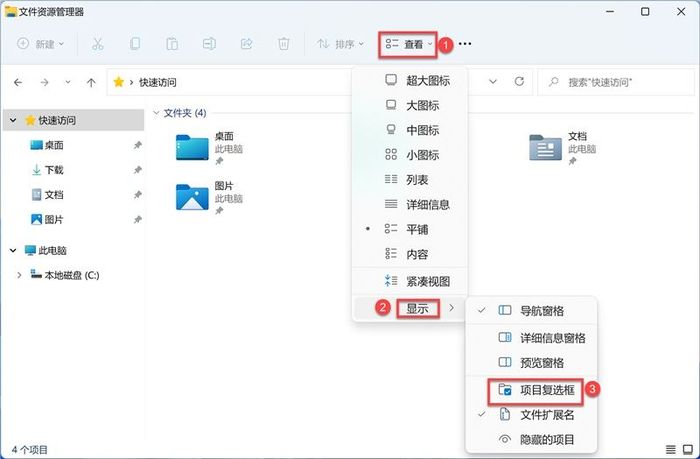This screenshot has width=700, height=459.
Task: Select 详细信息 view from menu
Action: point(425,204)
